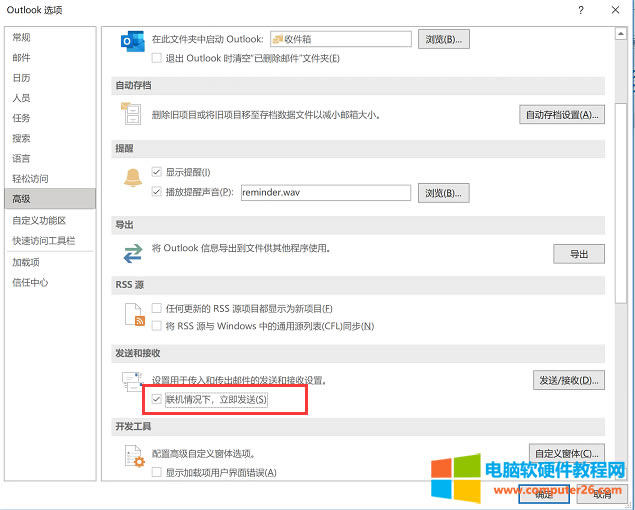The width and height of the screenshot is (635, 510).
Task: Click the 自动存档 section heading
Action: (133, 85)
